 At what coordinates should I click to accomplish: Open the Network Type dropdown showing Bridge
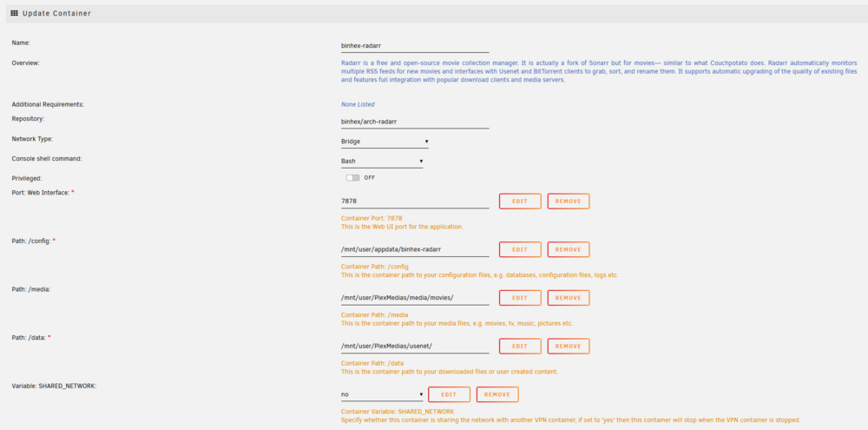point(385,142)
